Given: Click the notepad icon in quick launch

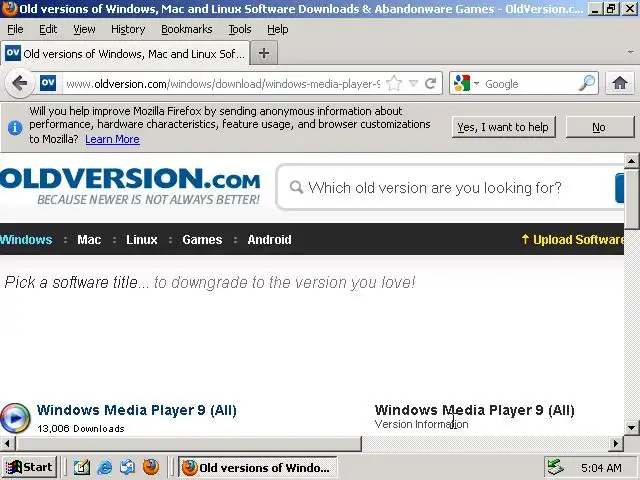Looking at the screenshot, I should [82, 467].
